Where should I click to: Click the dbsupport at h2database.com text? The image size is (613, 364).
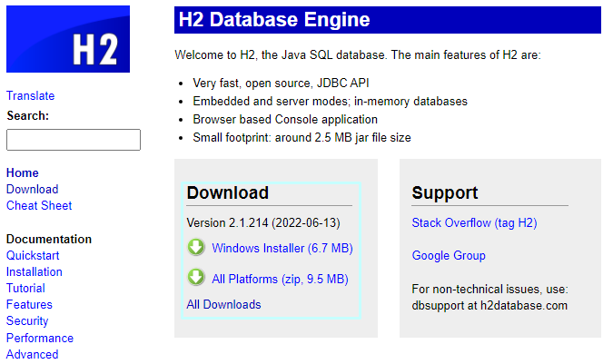[489, 305]
